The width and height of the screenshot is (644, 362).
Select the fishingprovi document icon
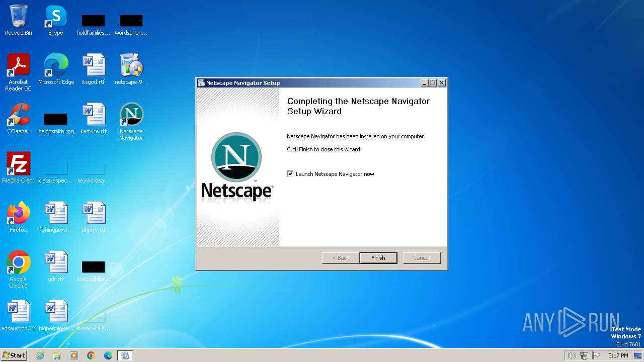click(x=56, y=217)
